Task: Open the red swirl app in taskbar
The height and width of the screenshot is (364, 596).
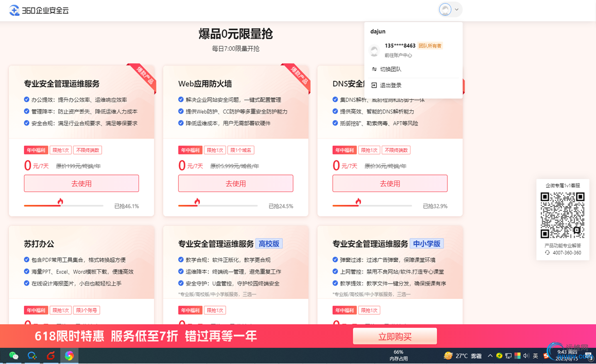Action: pos(51,356)
